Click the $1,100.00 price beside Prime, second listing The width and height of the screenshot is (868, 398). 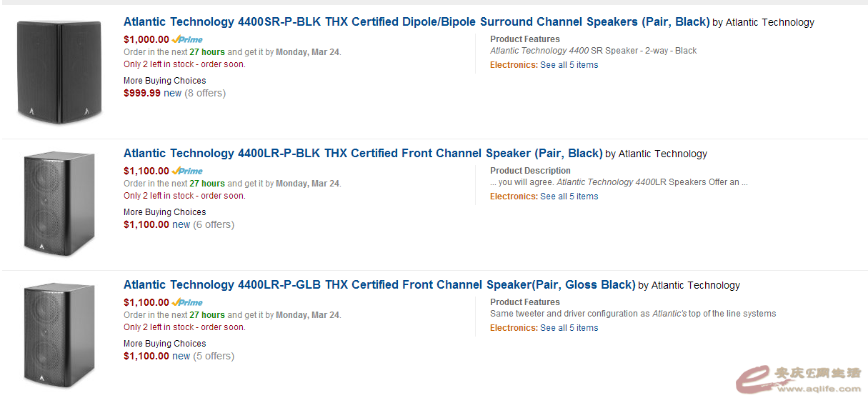pos(146,171)
